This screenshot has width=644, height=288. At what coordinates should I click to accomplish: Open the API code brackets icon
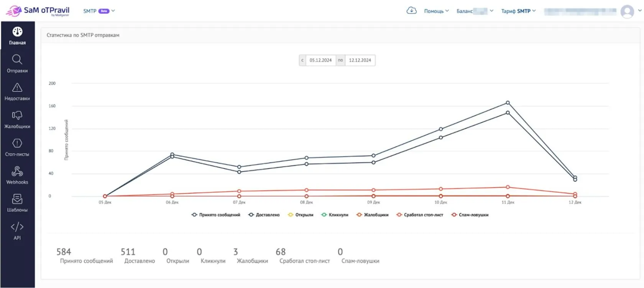click(17, 227)
